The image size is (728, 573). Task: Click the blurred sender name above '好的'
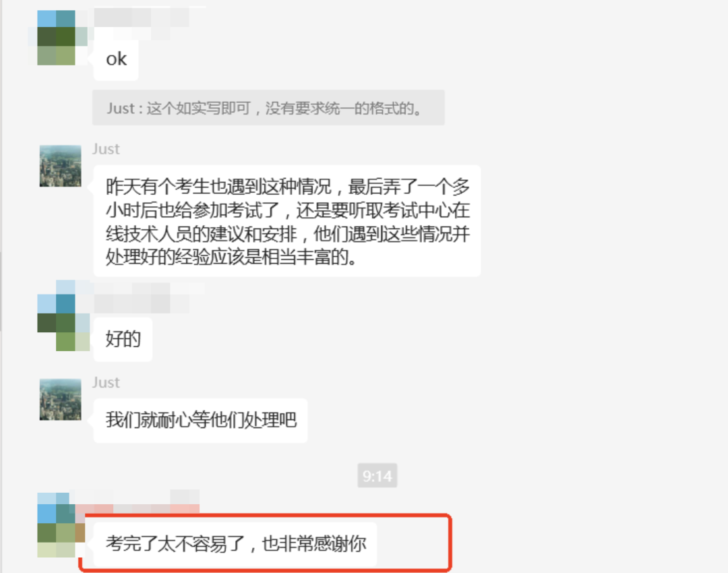(148, 297)
